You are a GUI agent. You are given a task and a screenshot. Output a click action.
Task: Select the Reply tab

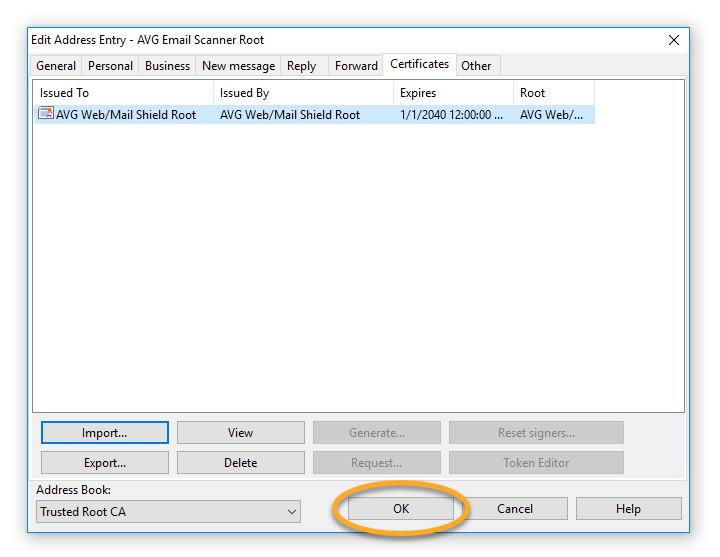[302, 66]
